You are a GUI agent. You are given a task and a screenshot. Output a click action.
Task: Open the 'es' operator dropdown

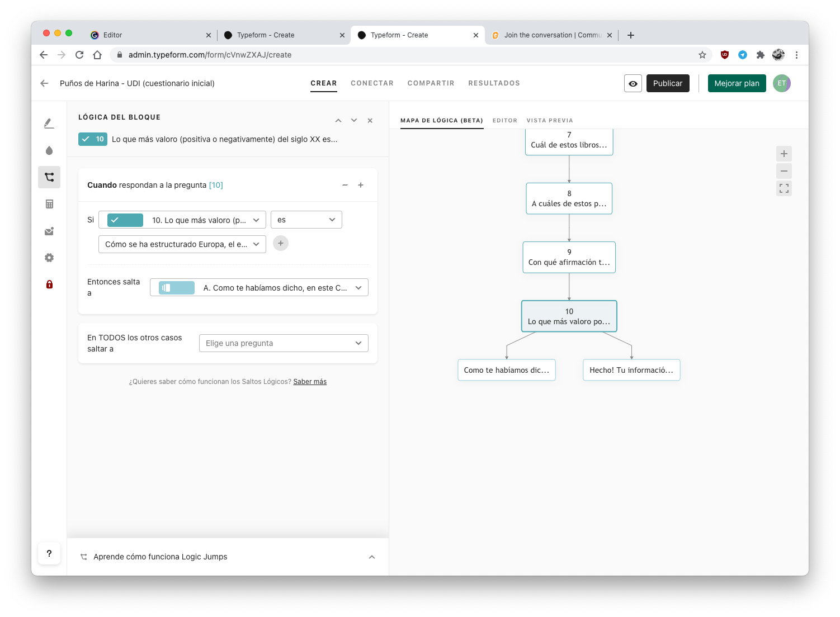(x=306, y=220)
